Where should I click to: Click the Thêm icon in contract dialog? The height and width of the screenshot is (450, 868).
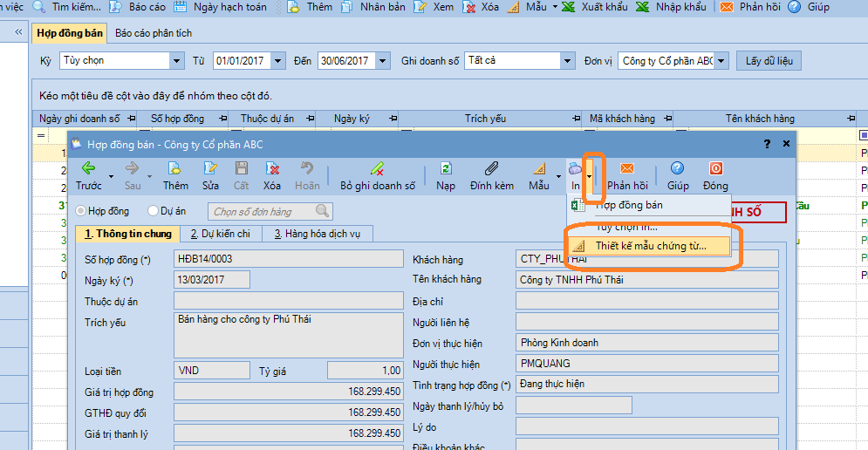(x=175, y=168)
